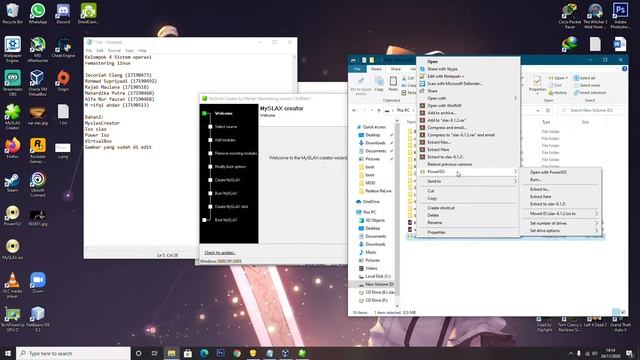
Task: Open the Format menu in Notepad
Action: click(114, 51)
